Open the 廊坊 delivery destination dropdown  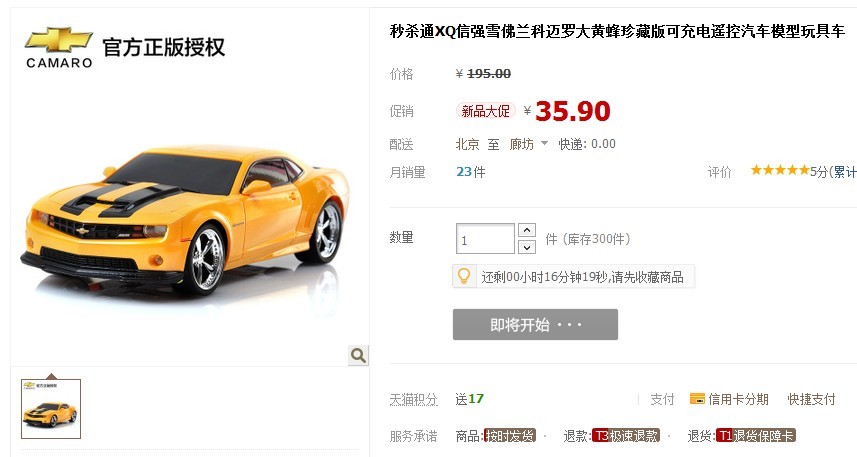coord(529,144)
